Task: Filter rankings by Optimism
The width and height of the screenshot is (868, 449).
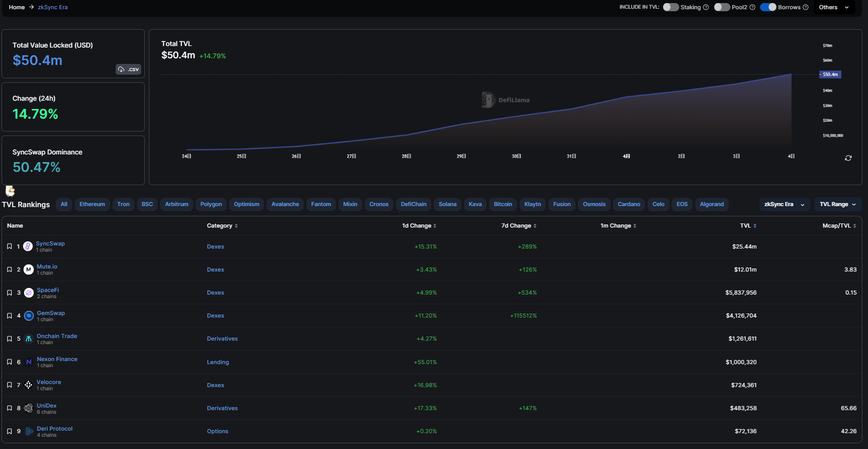Action: point(247,205)
